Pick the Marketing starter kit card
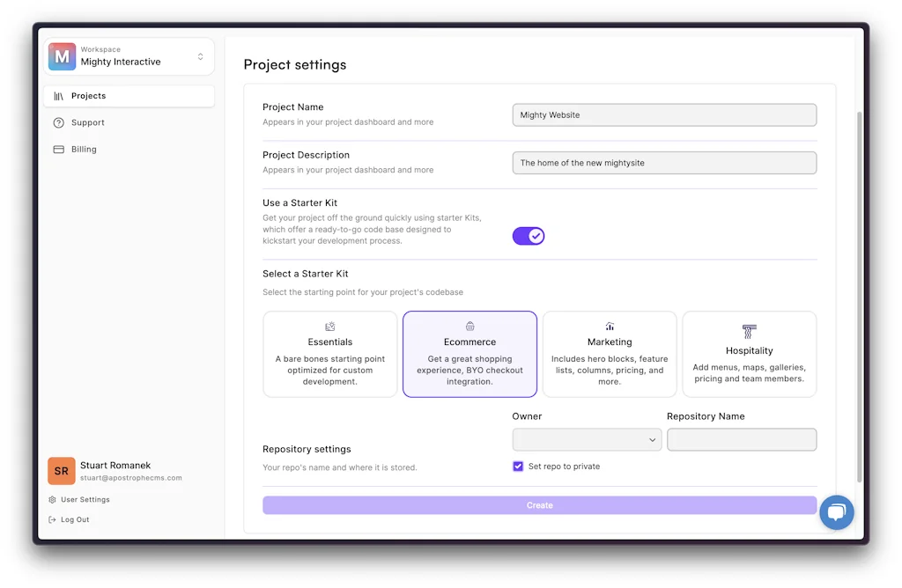 tap(610, 354)
